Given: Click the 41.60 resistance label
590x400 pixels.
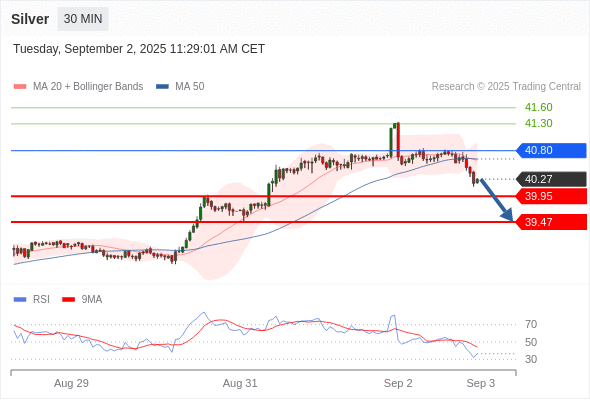Looking at the screenshot, I should pos(538,107).
